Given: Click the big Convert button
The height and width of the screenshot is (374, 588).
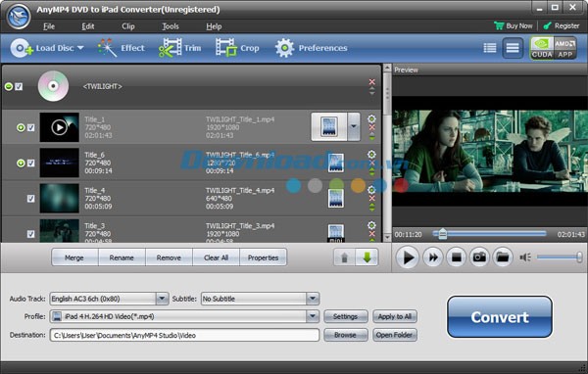Looking at the screenshot, I should tap(500, 316).
